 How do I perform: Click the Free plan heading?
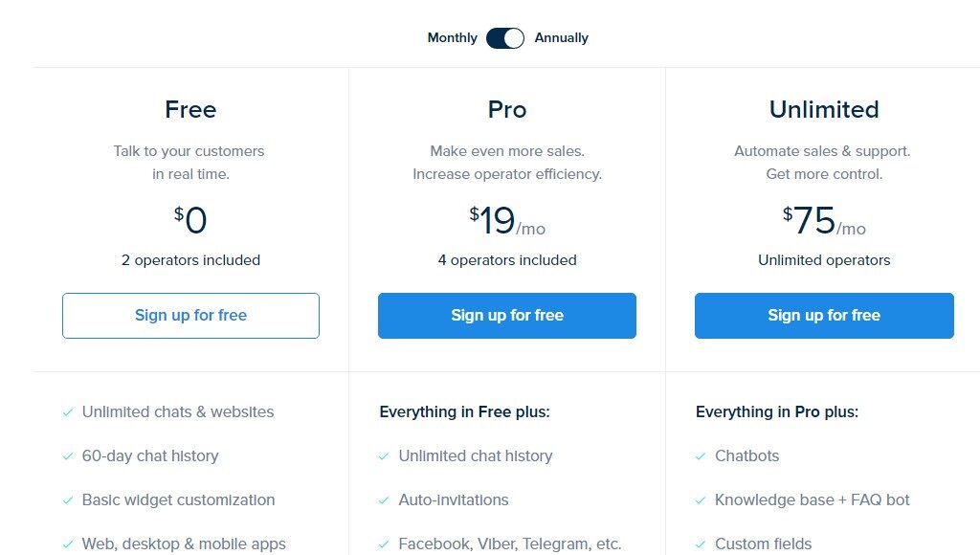(190, 110)
